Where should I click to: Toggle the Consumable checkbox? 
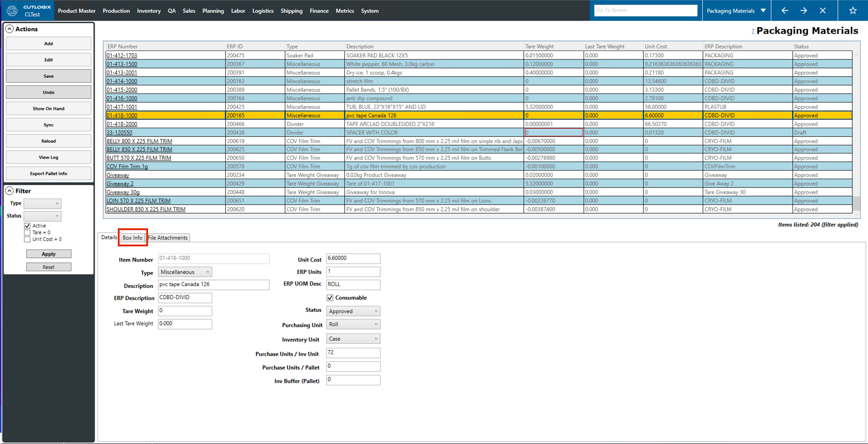tap(330, 298)
